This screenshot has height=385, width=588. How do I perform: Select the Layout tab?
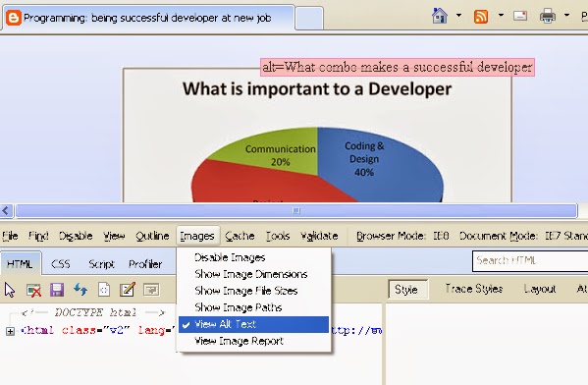tap(540, 289)
